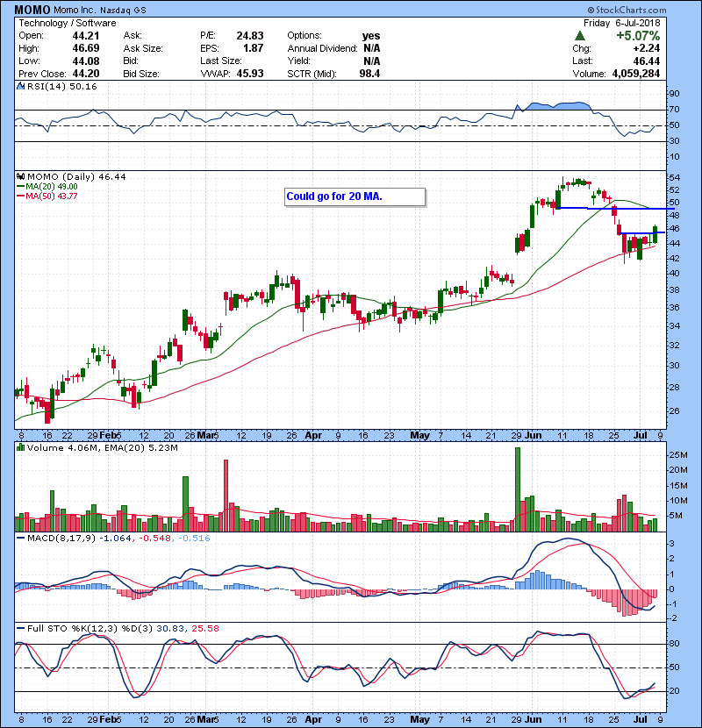Viewport: 702px width, 728px height.
Task: Click the Momo Inc. company name
Action: pyautogui.click(x=75, y=10)
